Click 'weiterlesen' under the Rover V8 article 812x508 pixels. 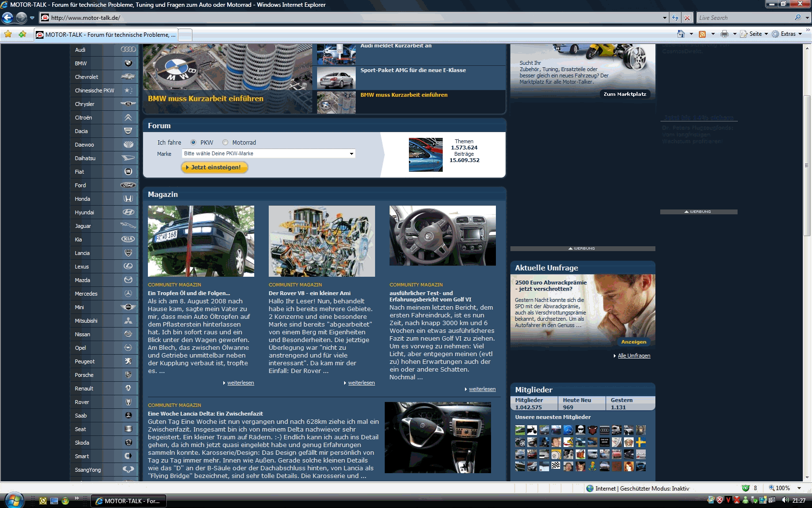tap(362, 383)
